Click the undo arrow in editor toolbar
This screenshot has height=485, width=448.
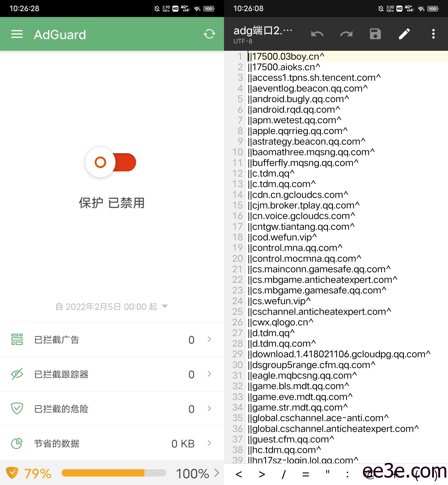317,34
